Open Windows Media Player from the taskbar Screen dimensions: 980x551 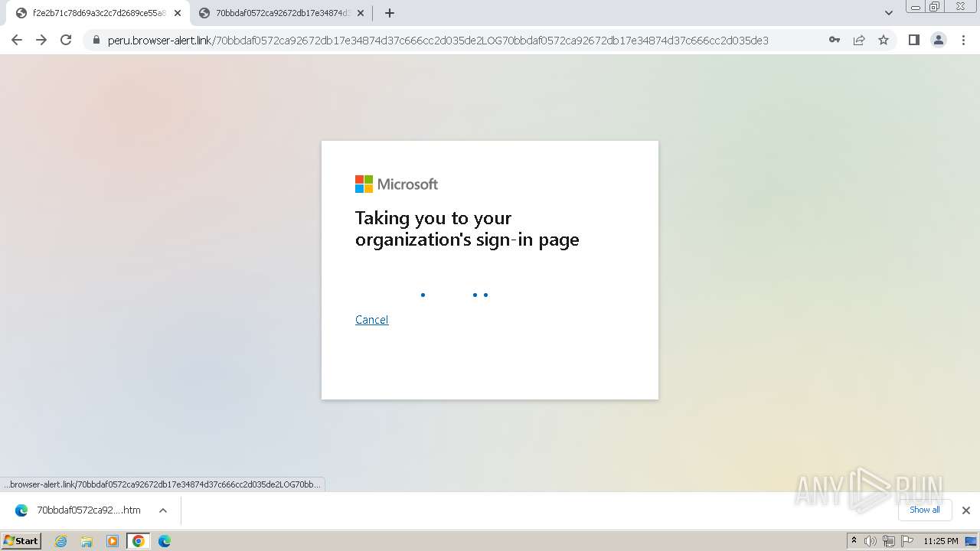coord(113,541)
